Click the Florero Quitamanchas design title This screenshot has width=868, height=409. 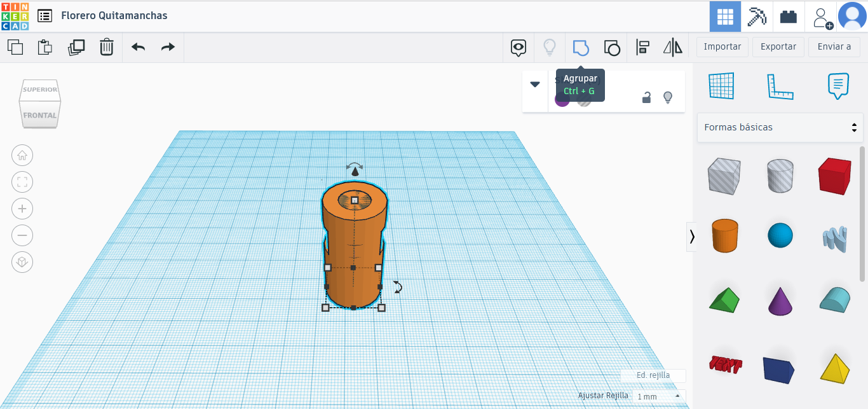(114, 15)
